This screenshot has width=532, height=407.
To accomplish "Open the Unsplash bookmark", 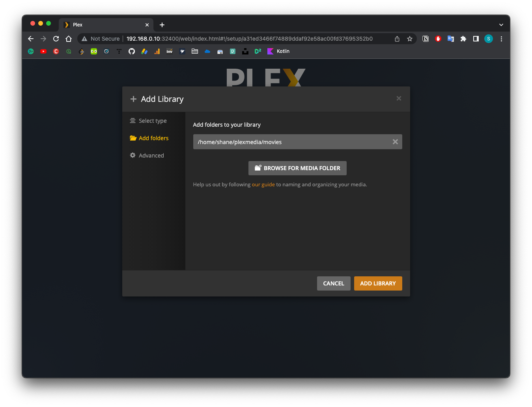I will (x=245, y=51).
